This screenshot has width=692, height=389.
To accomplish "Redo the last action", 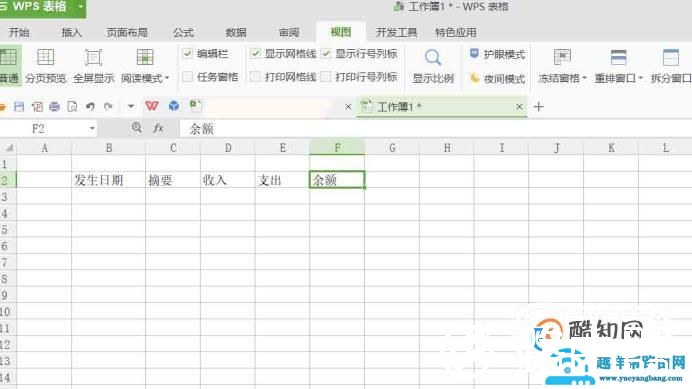I will click(108, 106).
